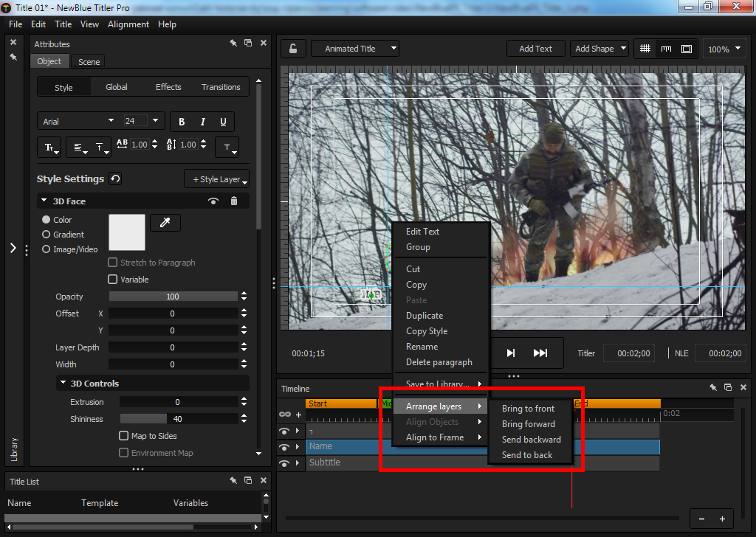The width and height of the screenshot is (756, 537).
Task: Click the lock icon above the canvas
Action: [x=293, y=49]
